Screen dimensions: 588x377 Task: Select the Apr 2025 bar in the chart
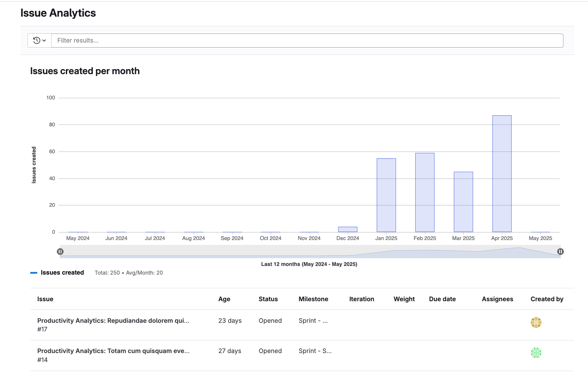click(x=502, y=173)
